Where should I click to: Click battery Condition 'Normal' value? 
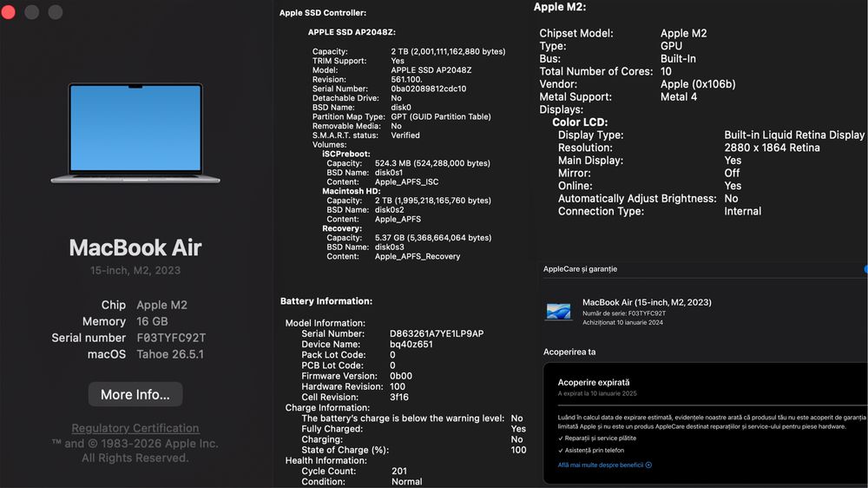coord(406,482)
